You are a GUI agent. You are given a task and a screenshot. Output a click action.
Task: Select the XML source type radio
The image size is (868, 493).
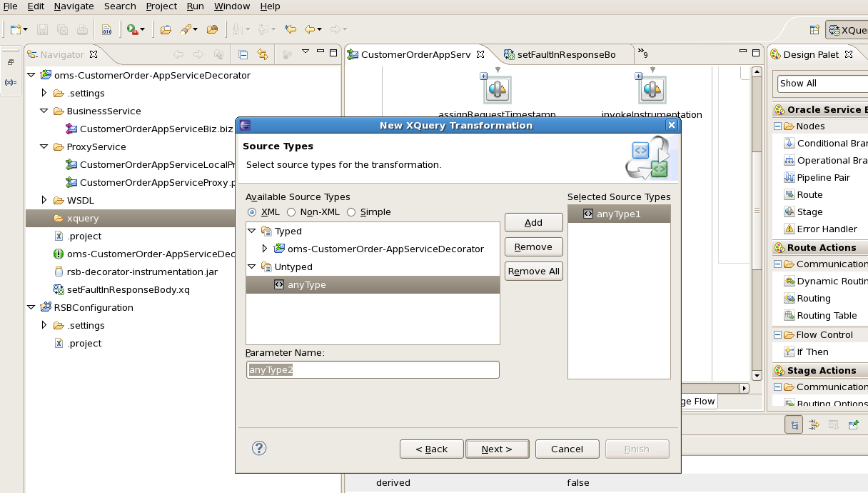(x=251, y=212)
